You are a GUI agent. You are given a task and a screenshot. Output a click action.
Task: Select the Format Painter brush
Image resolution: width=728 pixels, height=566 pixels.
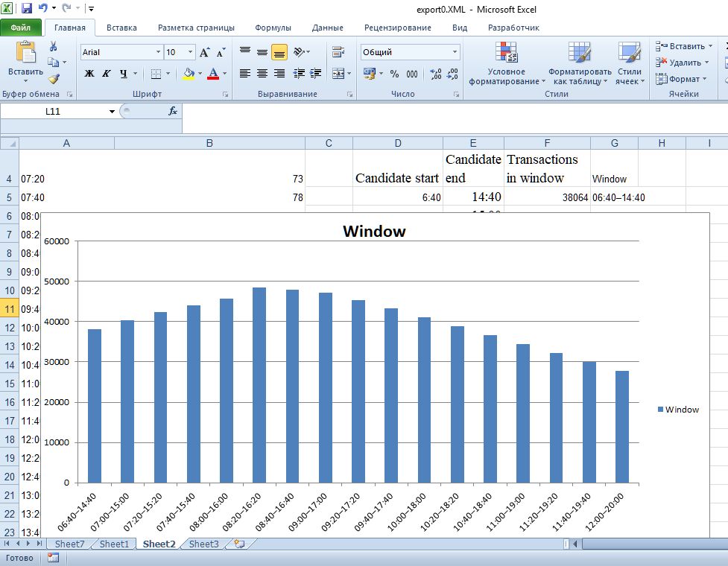point(54,79)
